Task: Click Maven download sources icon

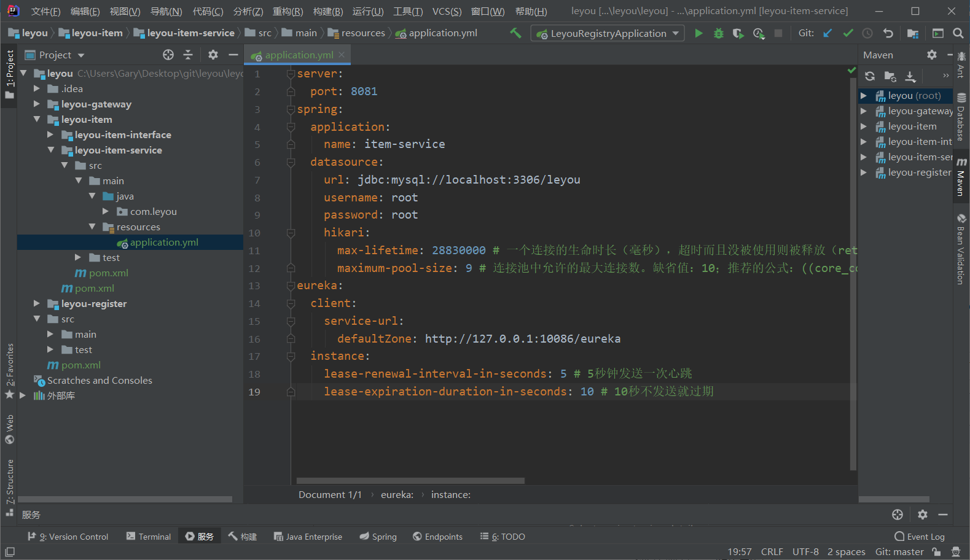Action: pyautogui.click(x=910, y=76)
